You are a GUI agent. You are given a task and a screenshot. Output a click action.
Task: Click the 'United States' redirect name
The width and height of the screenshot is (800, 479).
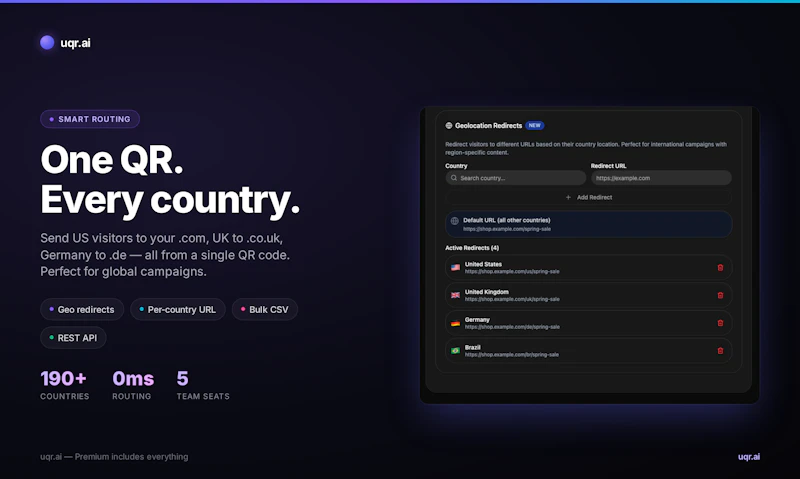pos(483,264)
